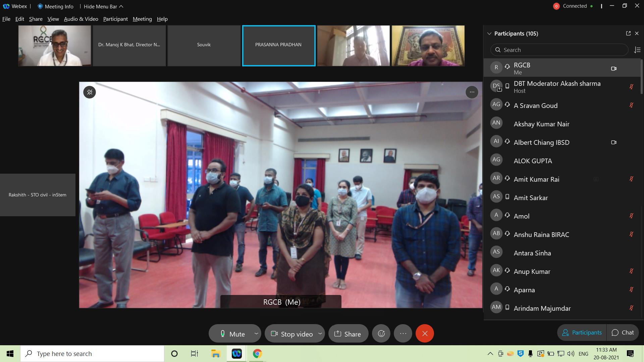Hide the menu bar

pos(103,6)
